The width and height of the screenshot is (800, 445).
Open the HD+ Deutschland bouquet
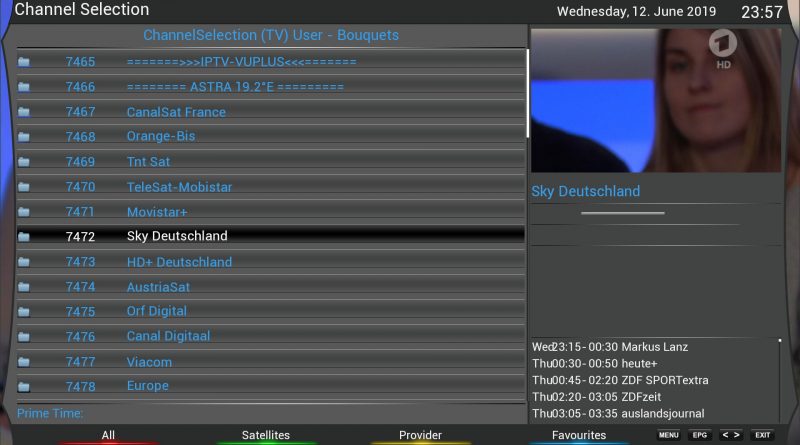[270, 262]
